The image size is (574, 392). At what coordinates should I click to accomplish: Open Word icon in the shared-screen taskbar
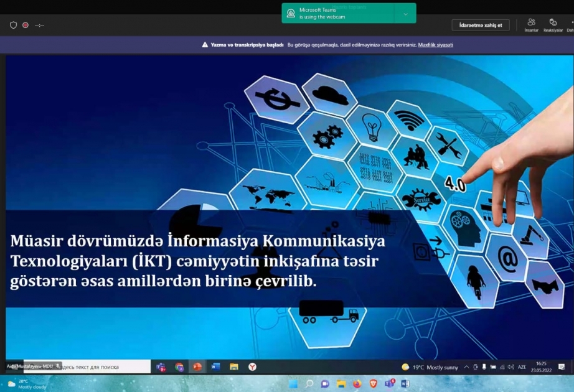pos(215,366)
